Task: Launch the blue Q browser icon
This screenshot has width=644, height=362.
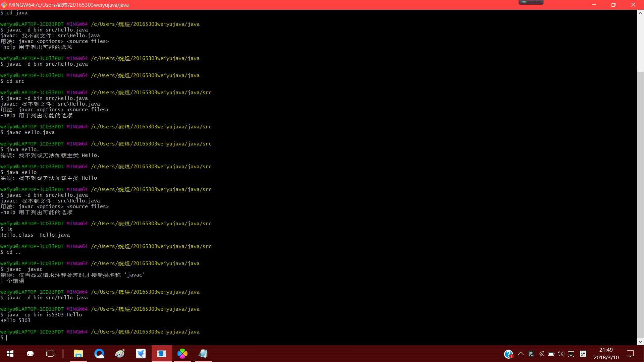Action: [x=99, y=354]
